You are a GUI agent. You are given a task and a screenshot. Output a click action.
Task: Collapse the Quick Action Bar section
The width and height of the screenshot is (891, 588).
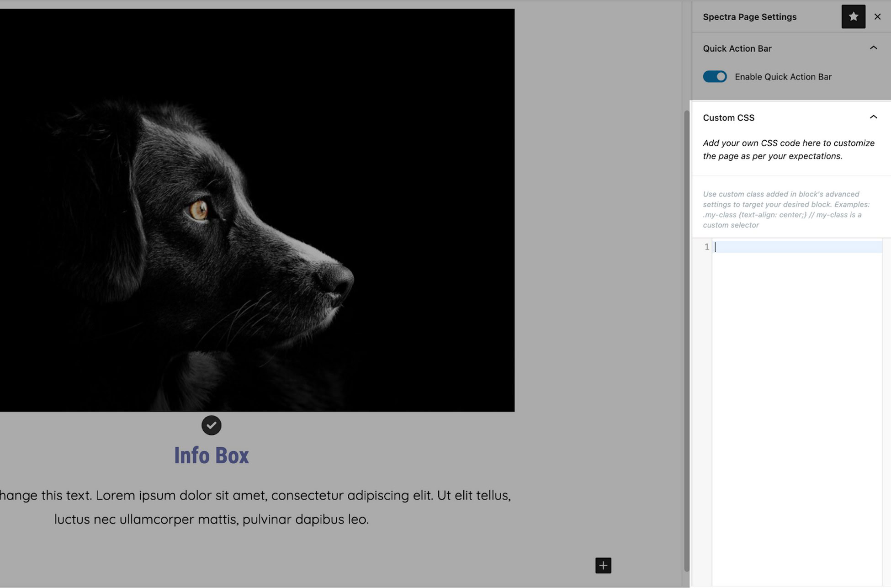[x=874, y=48]
